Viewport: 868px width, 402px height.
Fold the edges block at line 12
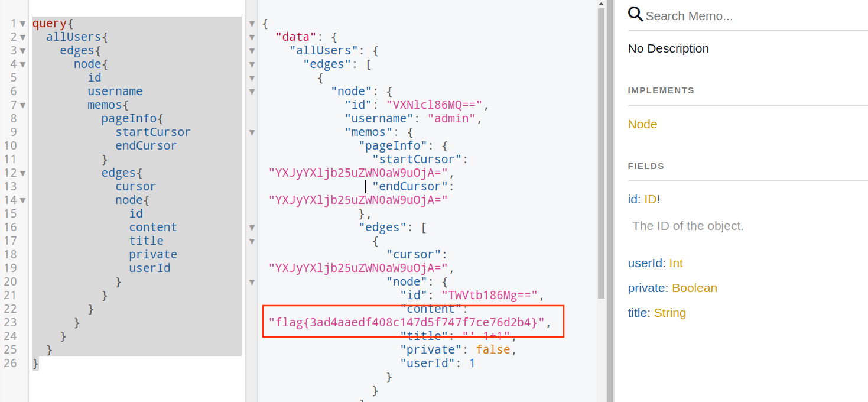tap(22, 174)
